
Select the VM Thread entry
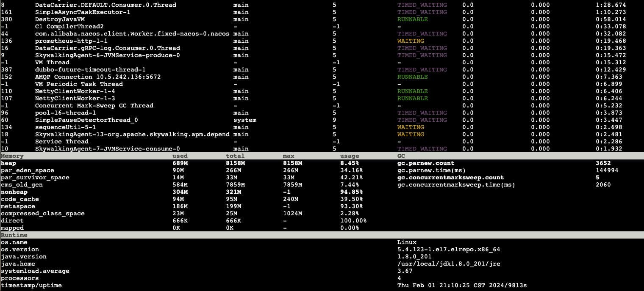click(x=53, y=62)
